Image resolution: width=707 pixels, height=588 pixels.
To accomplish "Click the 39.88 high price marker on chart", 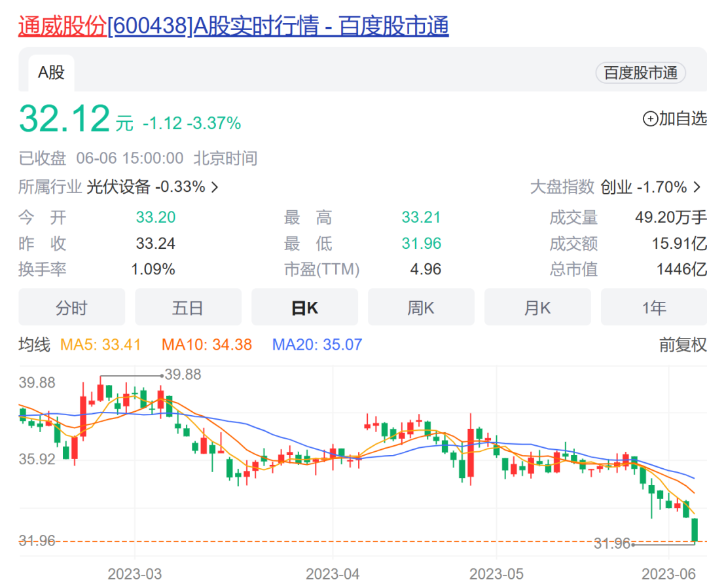I will [183, 375].
